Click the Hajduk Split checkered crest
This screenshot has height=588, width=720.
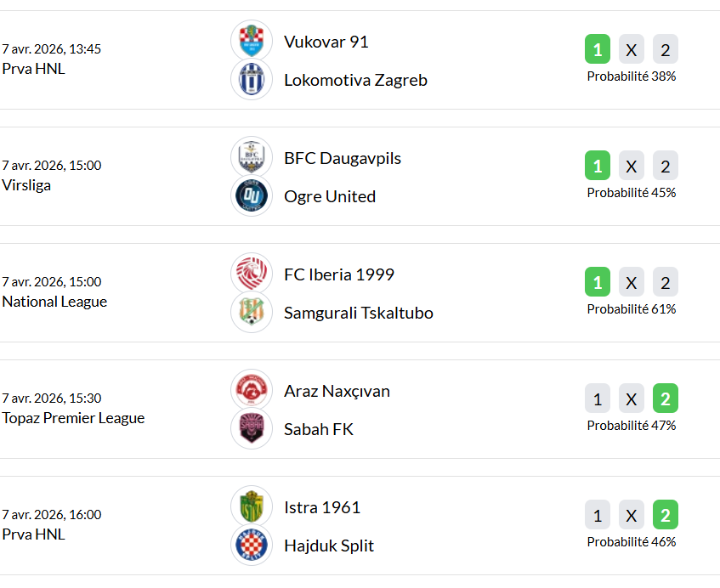tap(252, 546)
